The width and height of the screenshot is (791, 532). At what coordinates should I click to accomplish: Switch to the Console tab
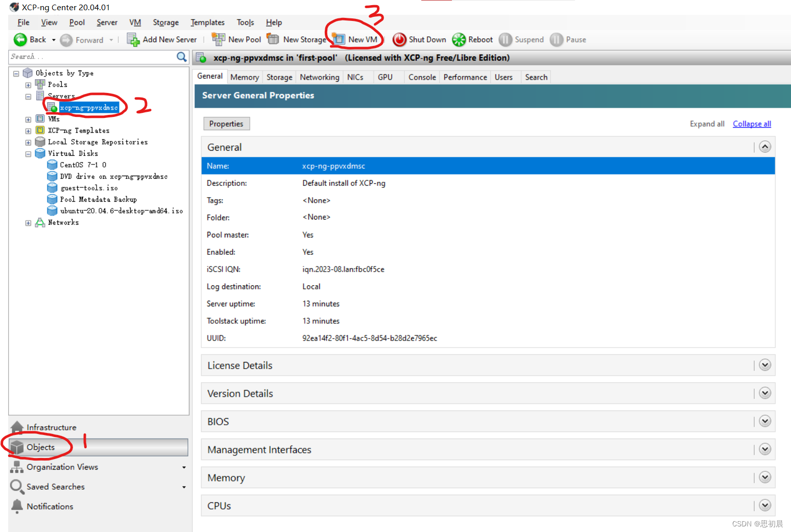pyautogui.click(x=422, y=77)
